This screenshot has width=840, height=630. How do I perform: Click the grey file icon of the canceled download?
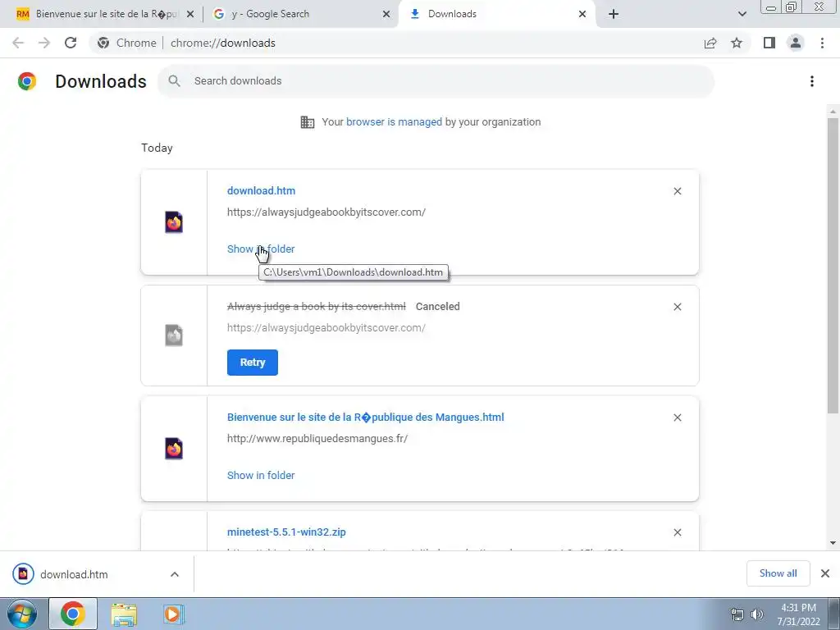point(174,336)
